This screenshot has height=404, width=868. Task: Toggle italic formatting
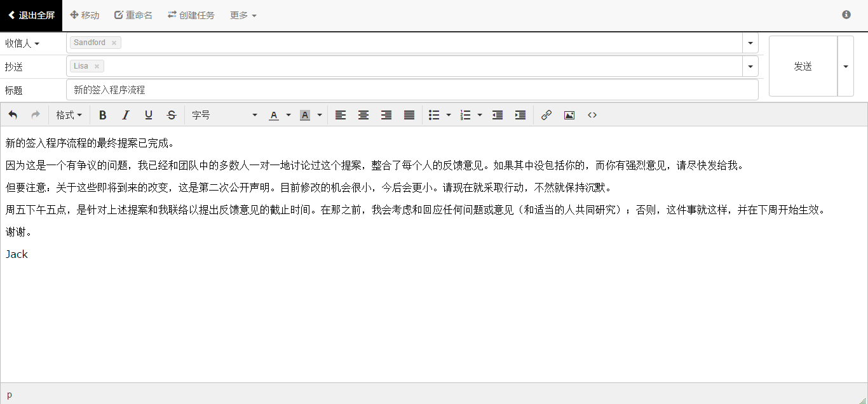tap(126, 115)
